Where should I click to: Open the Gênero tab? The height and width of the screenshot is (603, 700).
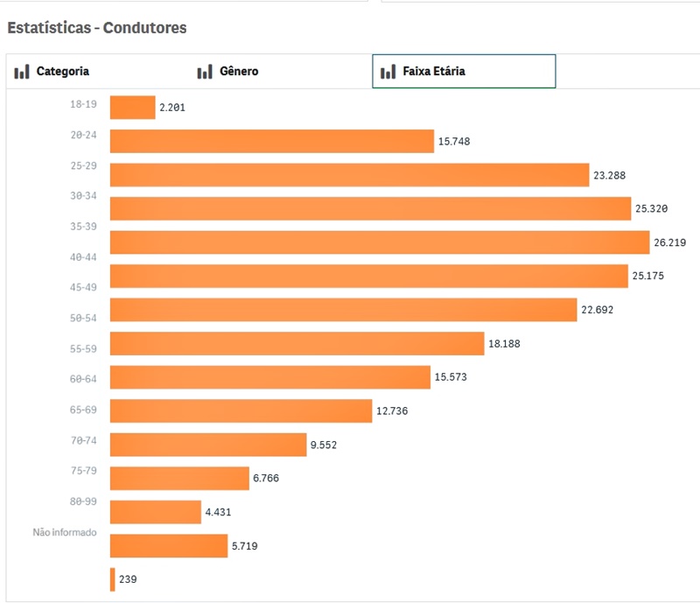pos(239,72)
